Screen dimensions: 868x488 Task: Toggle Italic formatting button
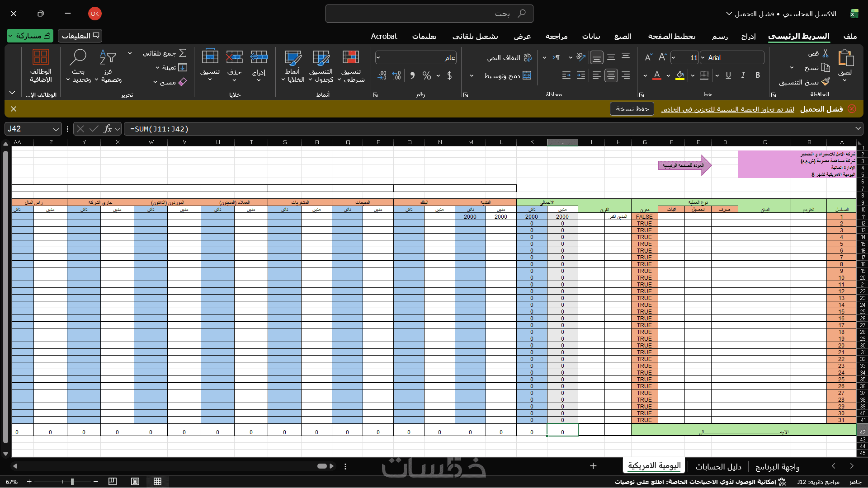click(743, 75)
